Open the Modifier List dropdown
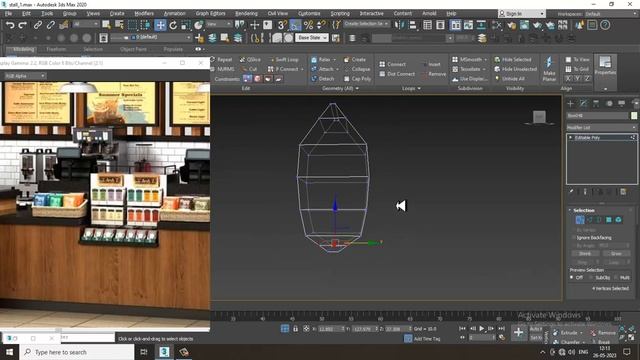 tap(601, 128)
